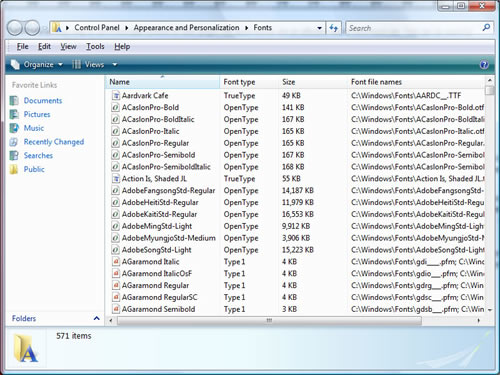Click the Public folder icon
The image size is (500, 375).
click(x=14, y=169)
